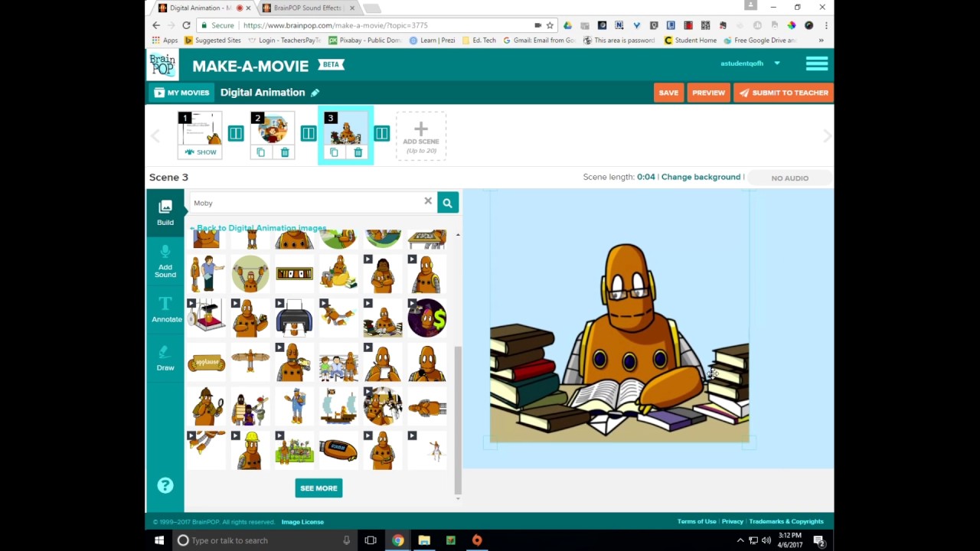Image resolution: width=980 pixels, height=551 pixels.
Task: Select scene 1 thumbnail
Action: point(201,129)
